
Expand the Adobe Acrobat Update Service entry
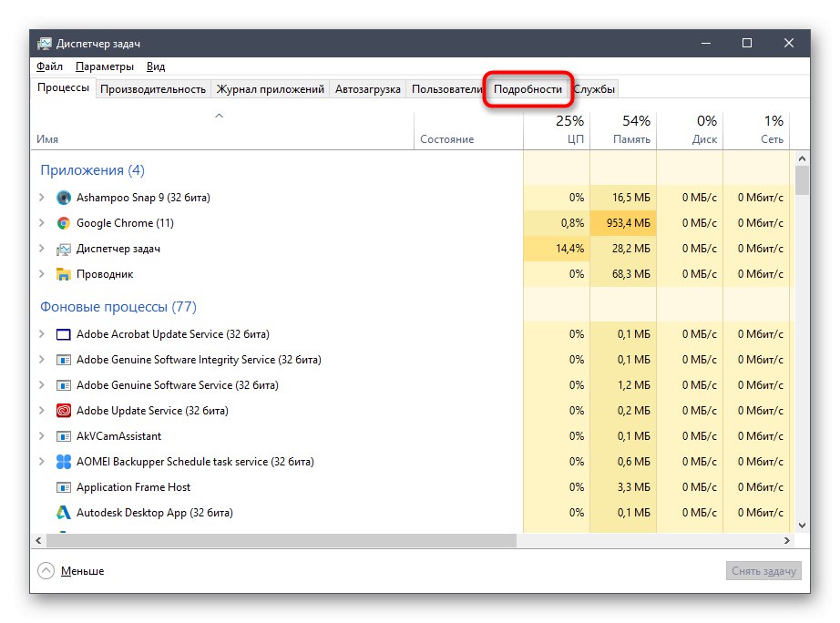coord(40,334)
